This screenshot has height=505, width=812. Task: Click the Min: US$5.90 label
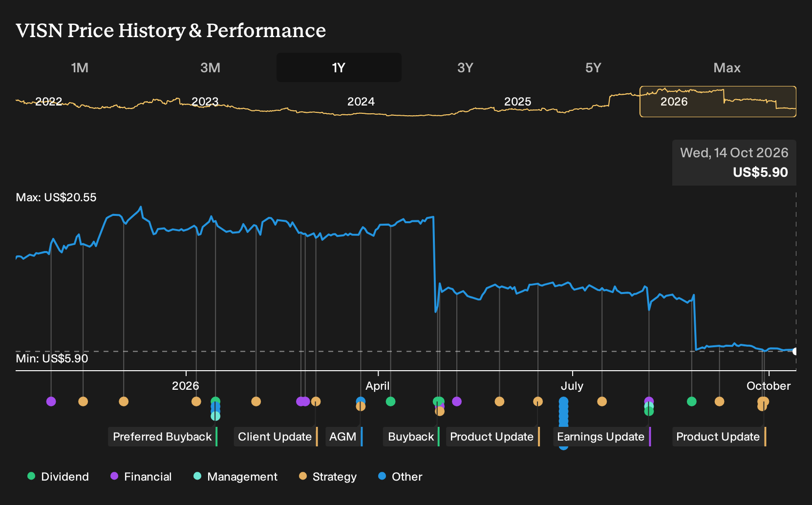coord(52,358)
